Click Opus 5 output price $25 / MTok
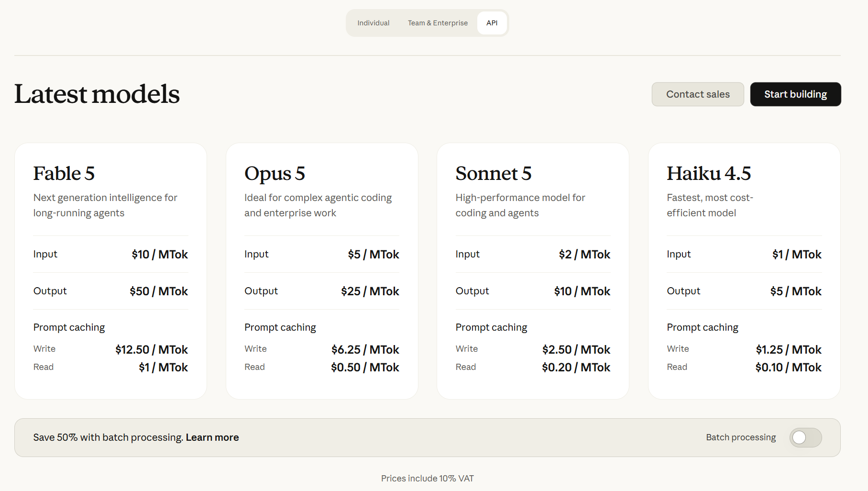Image resolution: width=868 pixels, height=491 pixels. [370, 291]
